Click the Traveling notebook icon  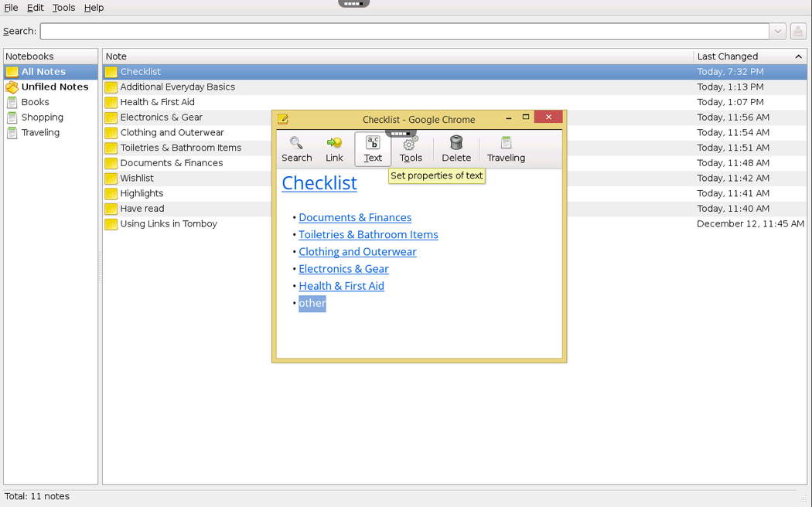tap(506, 144)
